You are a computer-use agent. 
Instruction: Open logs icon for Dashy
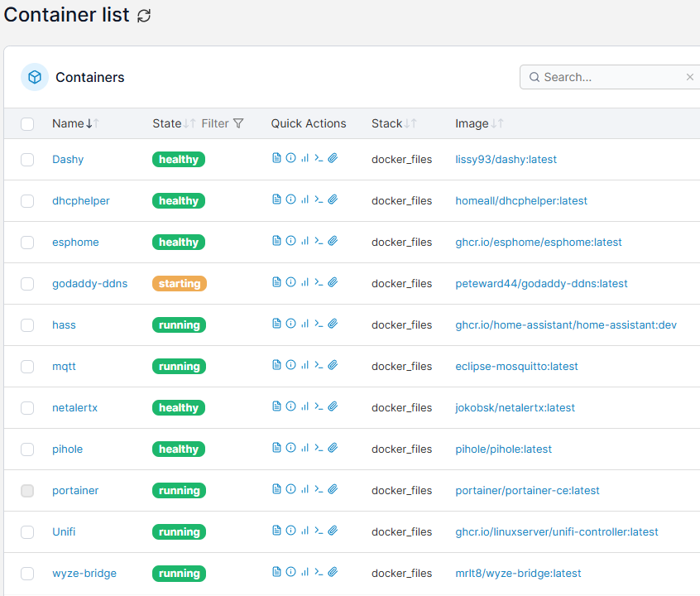pos(277,158)
